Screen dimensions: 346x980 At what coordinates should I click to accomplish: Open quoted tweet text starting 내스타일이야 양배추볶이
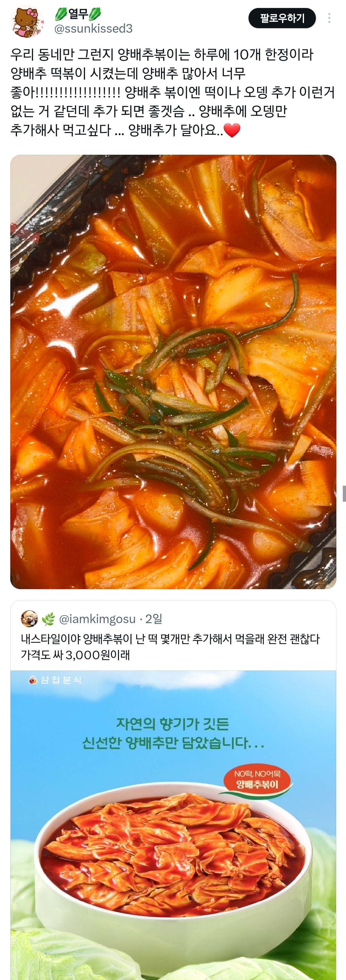pos(170,647)
